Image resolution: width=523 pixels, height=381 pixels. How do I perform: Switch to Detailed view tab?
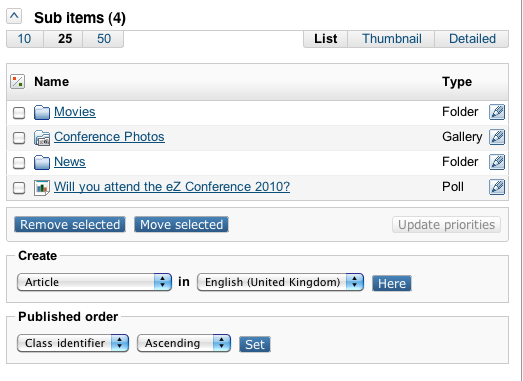pos(472,39)
